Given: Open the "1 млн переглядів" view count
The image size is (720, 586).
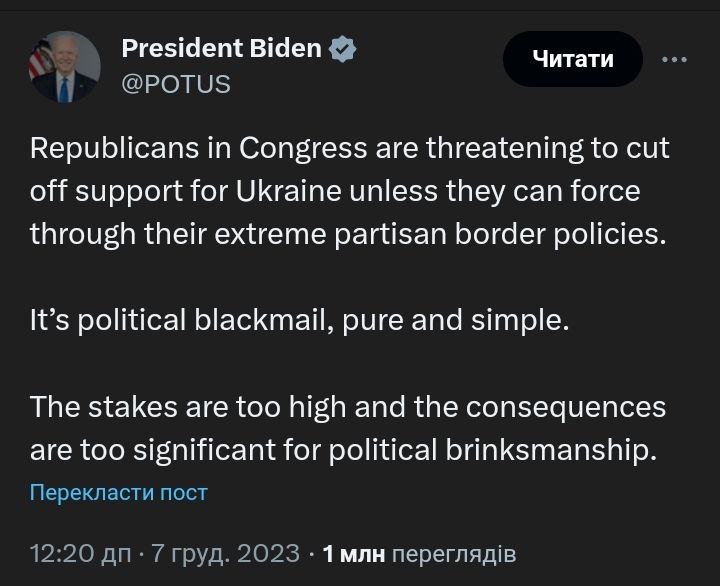Looking at the screenshot, I should (x=419, y=553).
